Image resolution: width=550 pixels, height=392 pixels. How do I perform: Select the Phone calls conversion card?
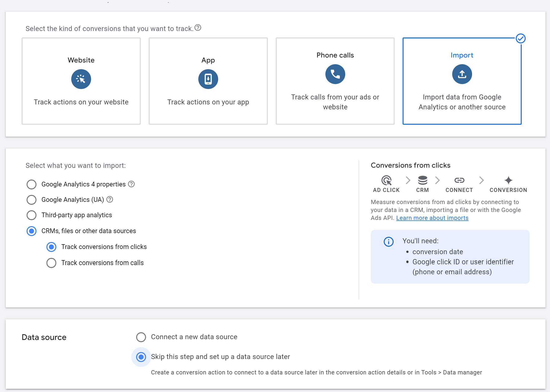[x=335, y=81]
